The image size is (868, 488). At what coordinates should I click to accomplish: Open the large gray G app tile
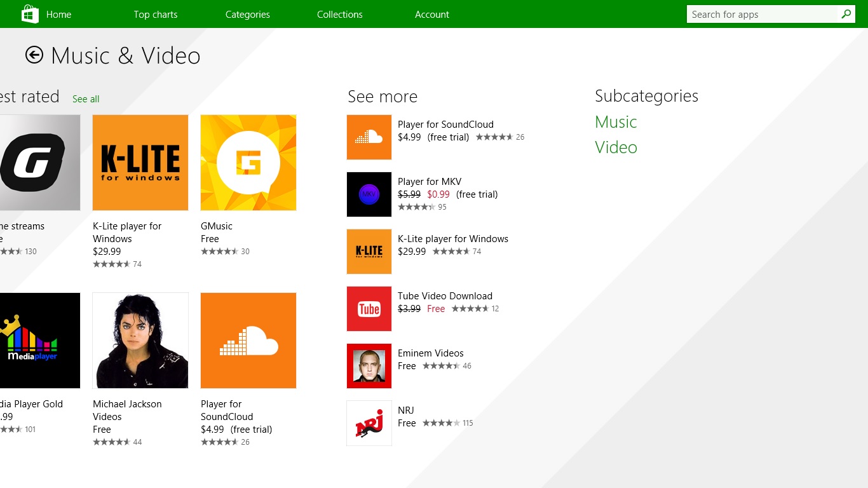[x=40, y=163]
